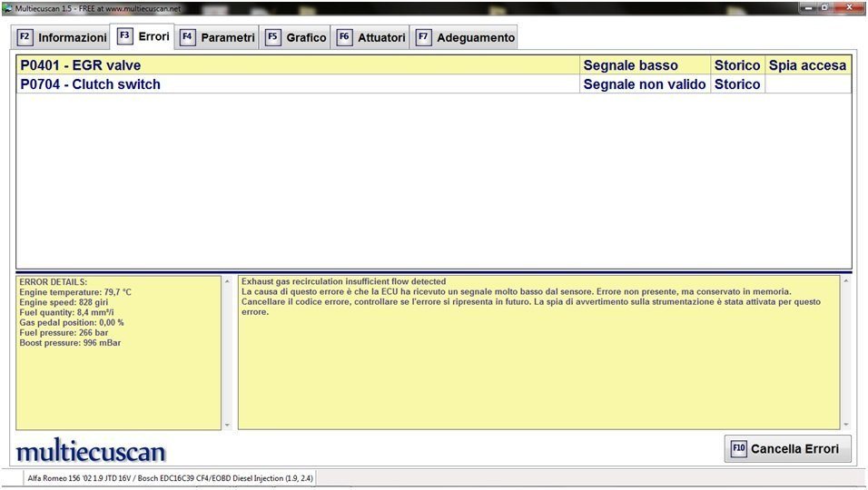Viewport: 868px width, 490px height.
Task: Click the Engine temperature: 79,7 °C line
Action: point(75,292)
